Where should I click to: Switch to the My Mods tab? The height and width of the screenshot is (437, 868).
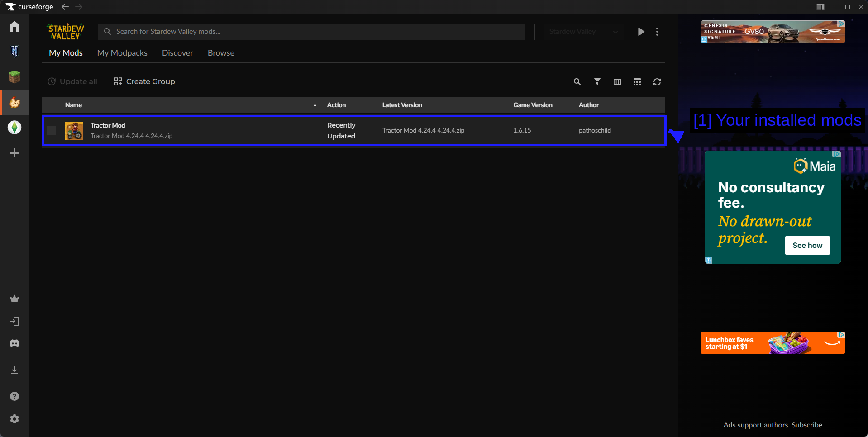pos(66,53)
